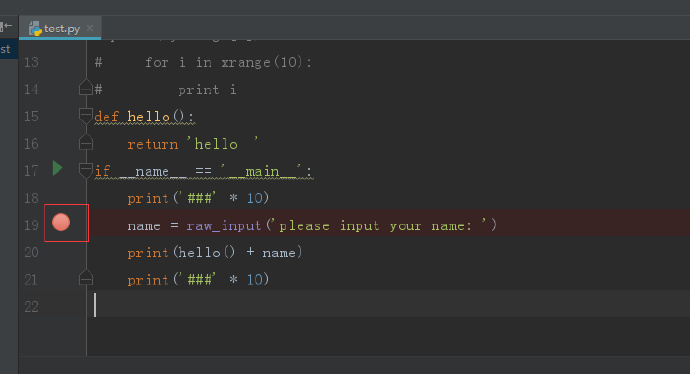Close the test.py tab

(90, 28)
